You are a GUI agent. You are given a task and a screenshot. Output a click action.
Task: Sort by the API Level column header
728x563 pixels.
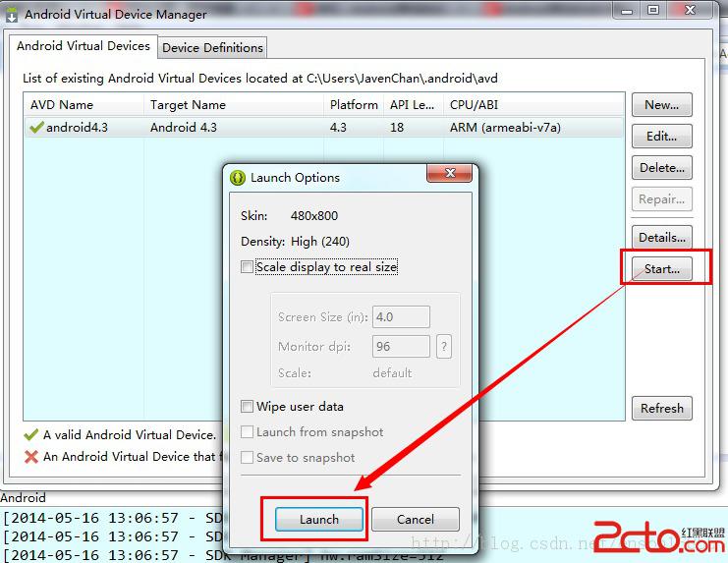tap(414, 105)
